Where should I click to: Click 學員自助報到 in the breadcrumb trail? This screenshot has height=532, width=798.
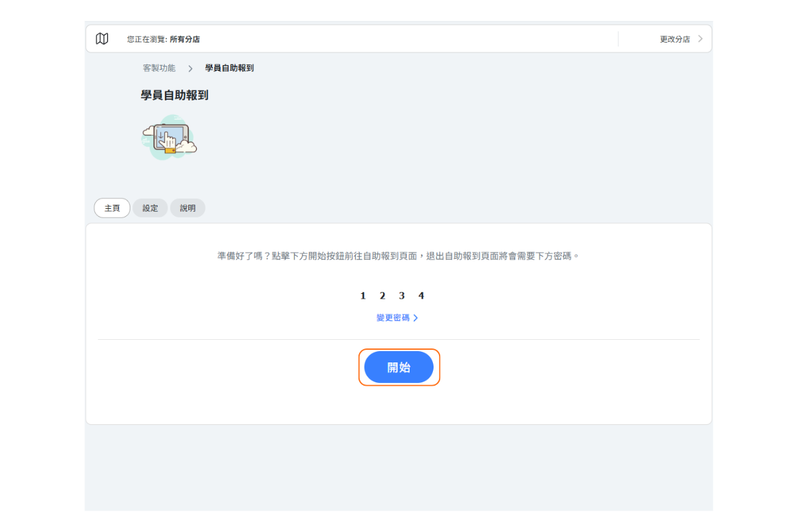pos(229,68)
